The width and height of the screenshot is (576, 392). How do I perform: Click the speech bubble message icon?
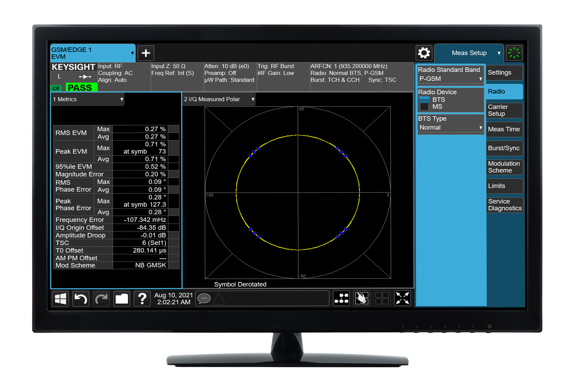click(204, 298)
